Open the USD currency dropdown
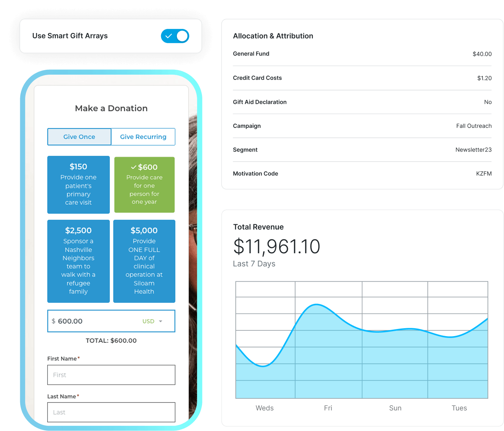This screenshot has width=504, height=431. (153, 321)
